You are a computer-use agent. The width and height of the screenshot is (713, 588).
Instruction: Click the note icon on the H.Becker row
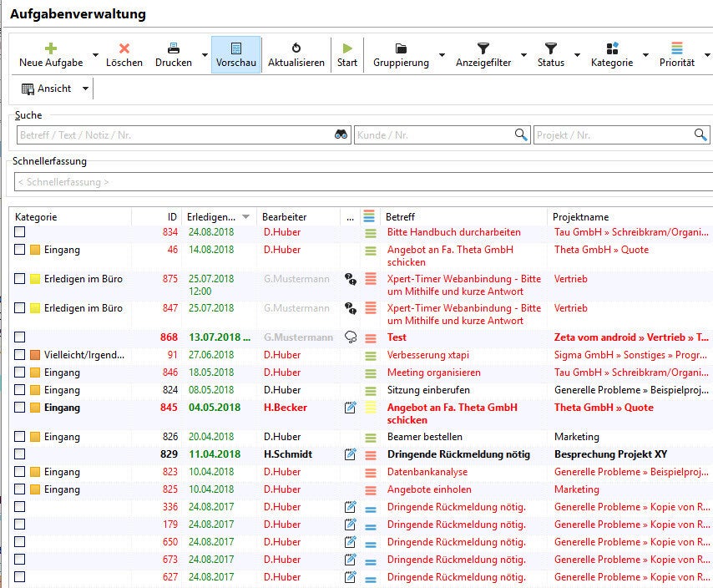(351, 408)
